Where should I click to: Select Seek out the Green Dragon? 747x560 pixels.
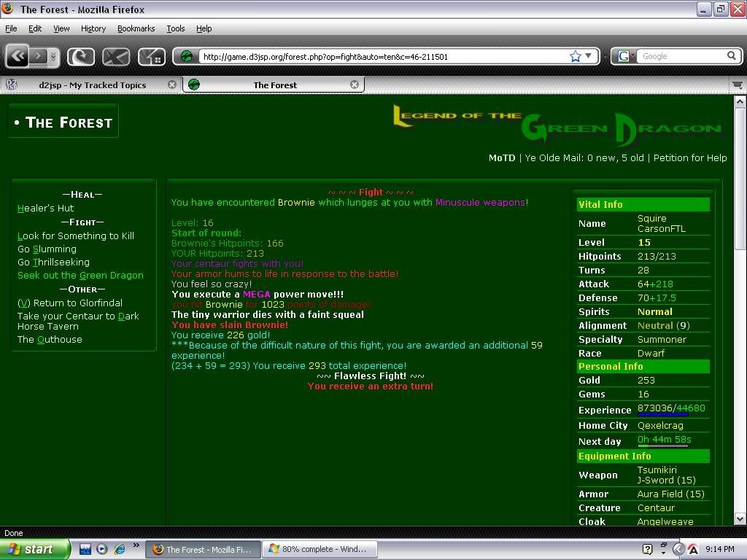click(80, 276)
